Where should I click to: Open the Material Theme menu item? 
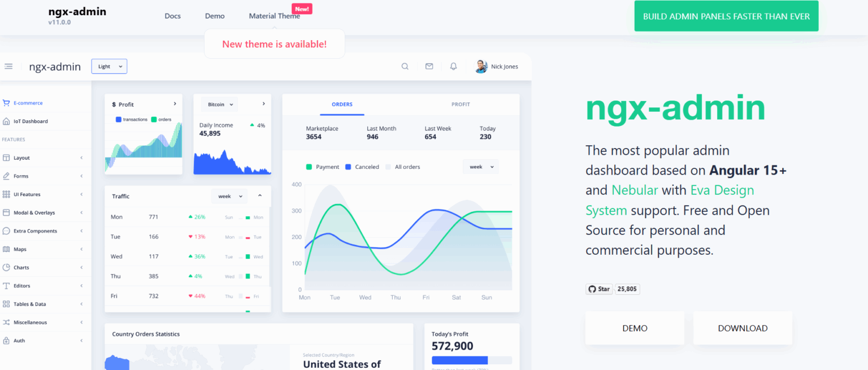[274, 16]
